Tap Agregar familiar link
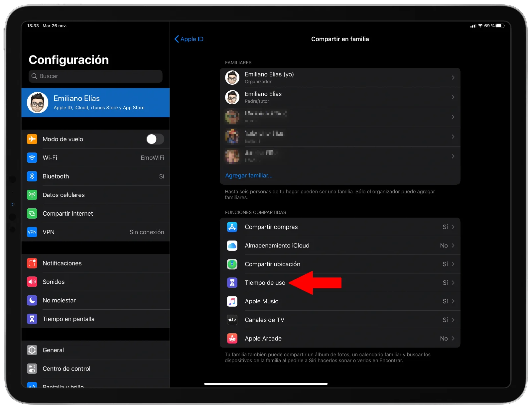The image size is (532, 409). (x=249, y=175)
